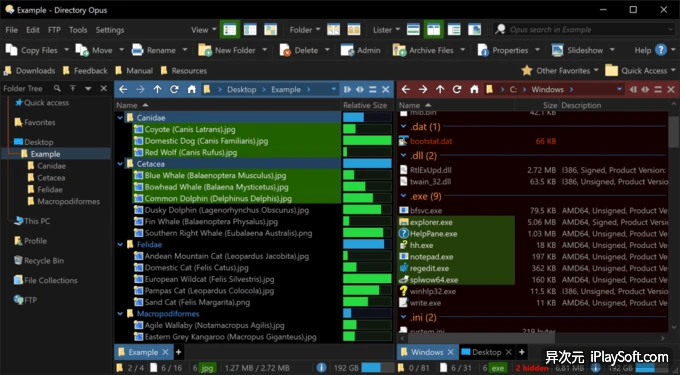Open the Other Favorites dropdown

pos(559,71)
